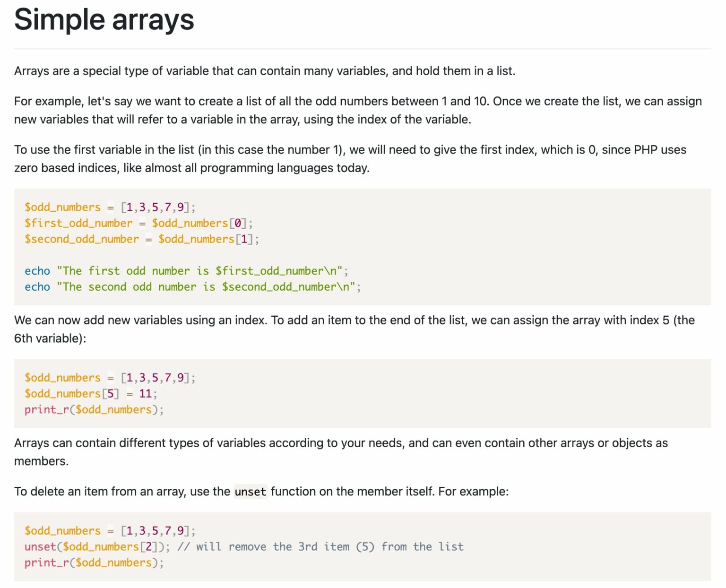Click the "// will remove the 3rd item" comment
This screenshot has width=726, height=588.
point(320,547)
